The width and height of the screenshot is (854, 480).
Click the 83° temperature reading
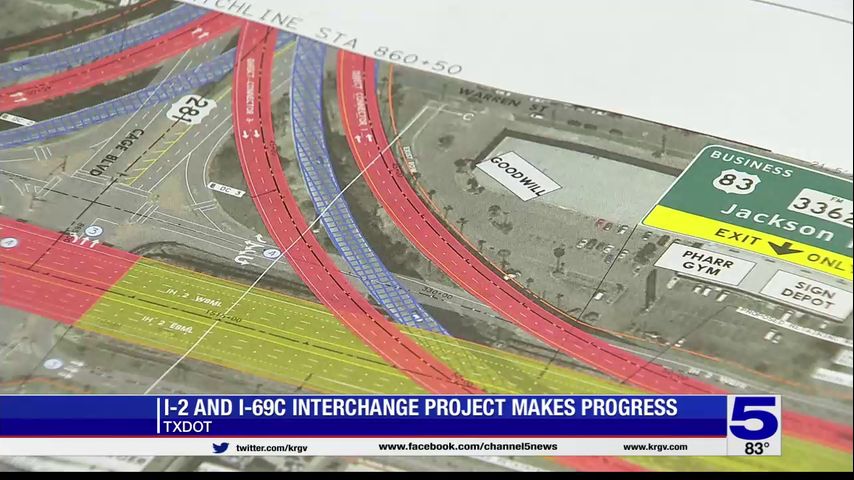759,448
